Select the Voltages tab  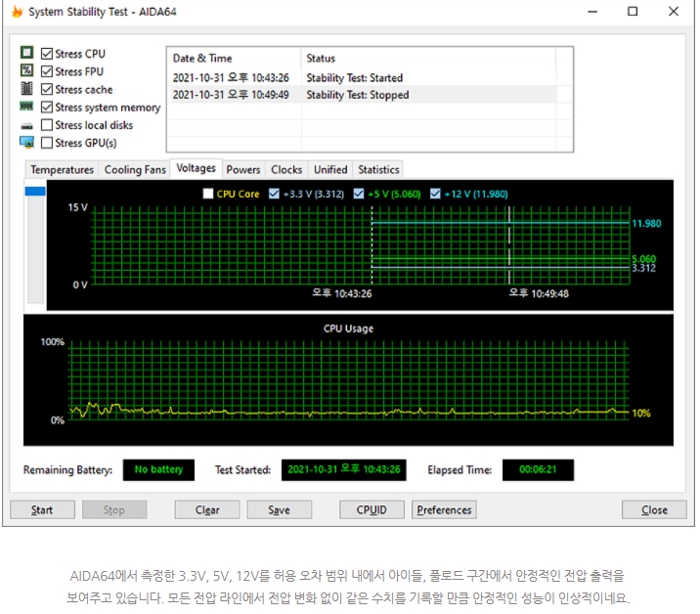tap(196, 168)
